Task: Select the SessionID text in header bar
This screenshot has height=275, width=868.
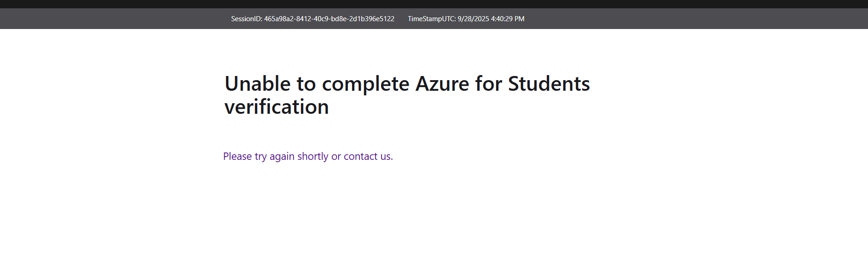Action: coord(312,19)
